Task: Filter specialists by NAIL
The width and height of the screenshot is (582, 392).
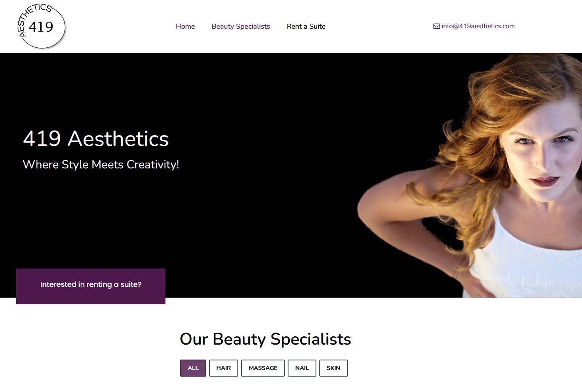Action: pyautogui.click(x=302, y=368)
